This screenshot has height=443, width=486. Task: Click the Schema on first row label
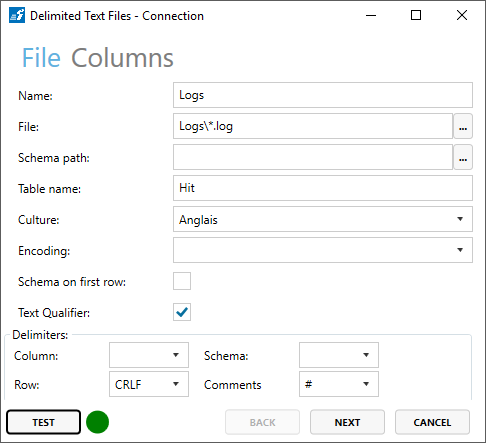(72, 282)
